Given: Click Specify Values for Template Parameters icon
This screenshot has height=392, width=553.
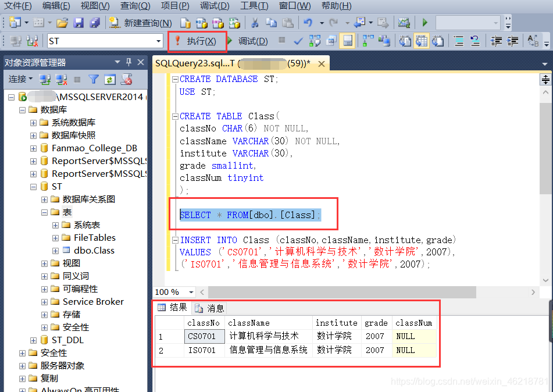Looking at the screenshot, I should point(533,41).
